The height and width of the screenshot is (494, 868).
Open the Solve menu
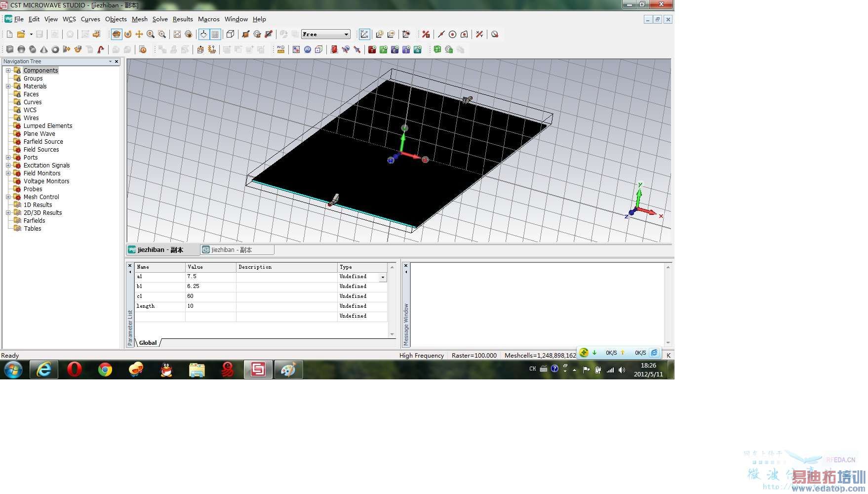pyautogui.click(x=159, y=19)
